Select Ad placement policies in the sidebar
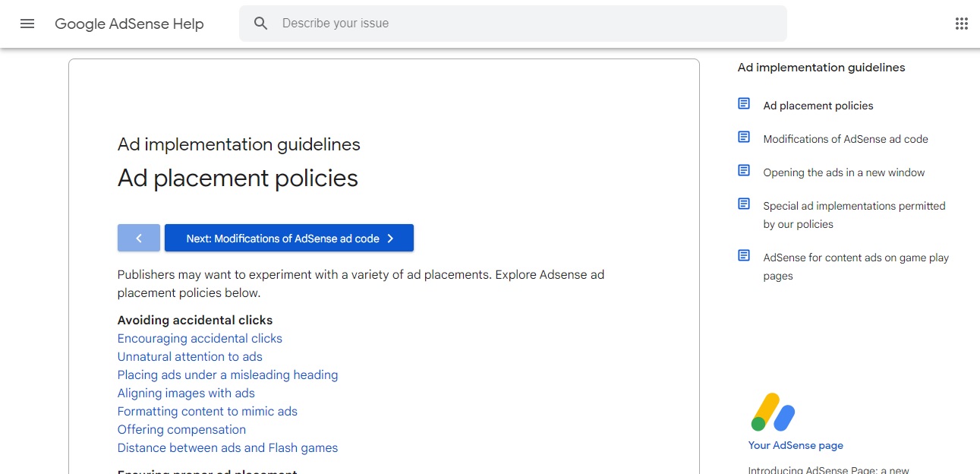The image size is (980, 474). (x=818, y=106)
